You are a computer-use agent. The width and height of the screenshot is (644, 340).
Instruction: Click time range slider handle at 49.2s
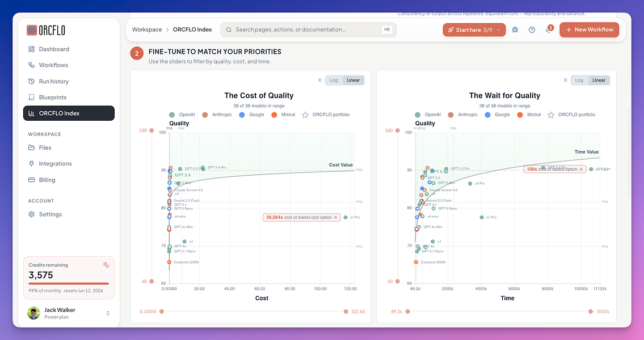(407, 311)
